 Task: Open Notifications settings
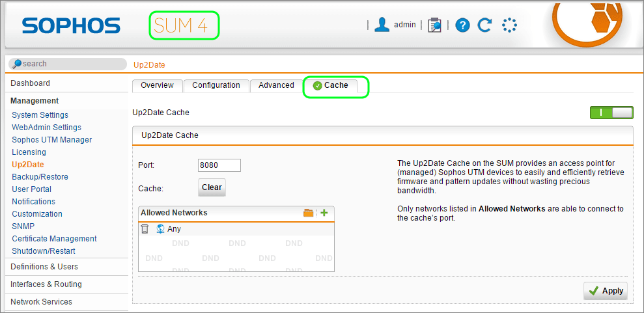click(33, 202)
